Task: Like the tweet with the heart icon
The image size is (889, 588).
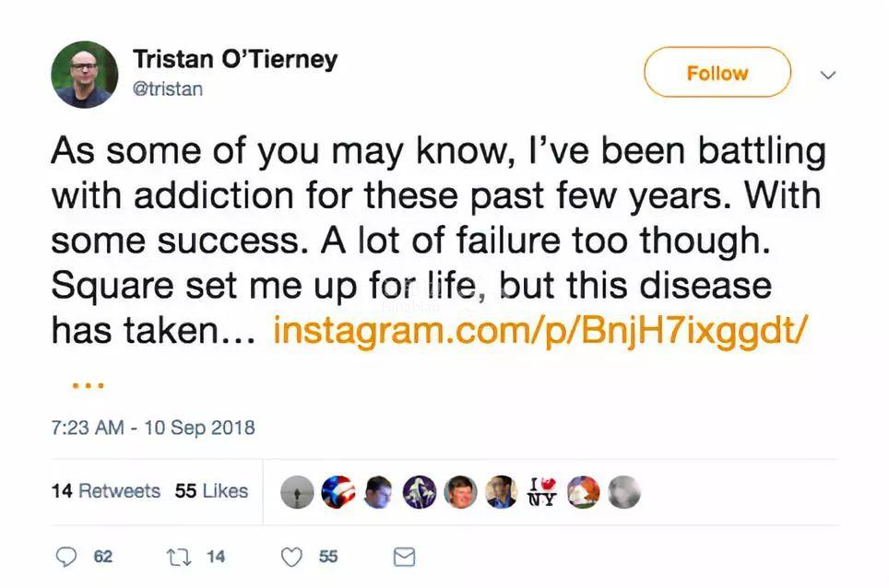Action: pos(291,556)
